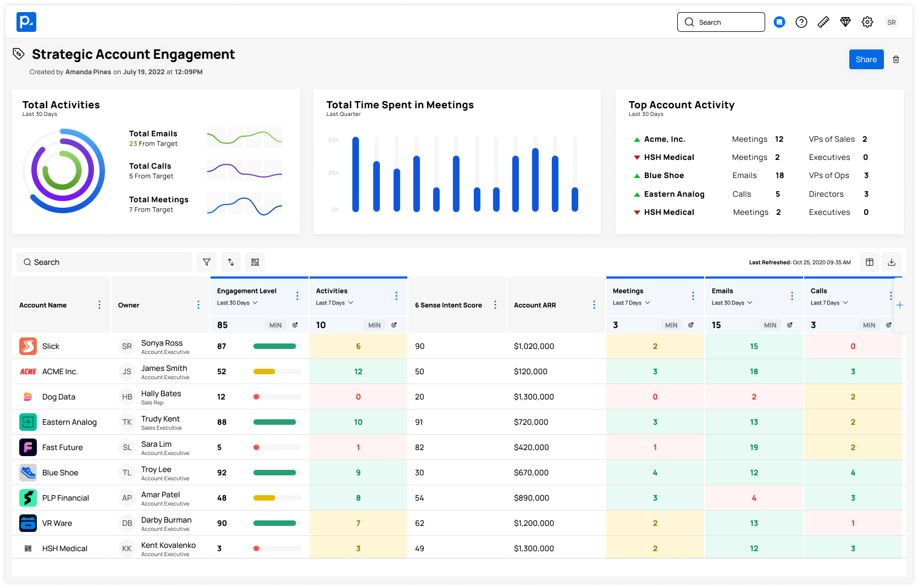918x588 pixels.
Task: Click the diamond icon in header
Action: click(845, 22)
